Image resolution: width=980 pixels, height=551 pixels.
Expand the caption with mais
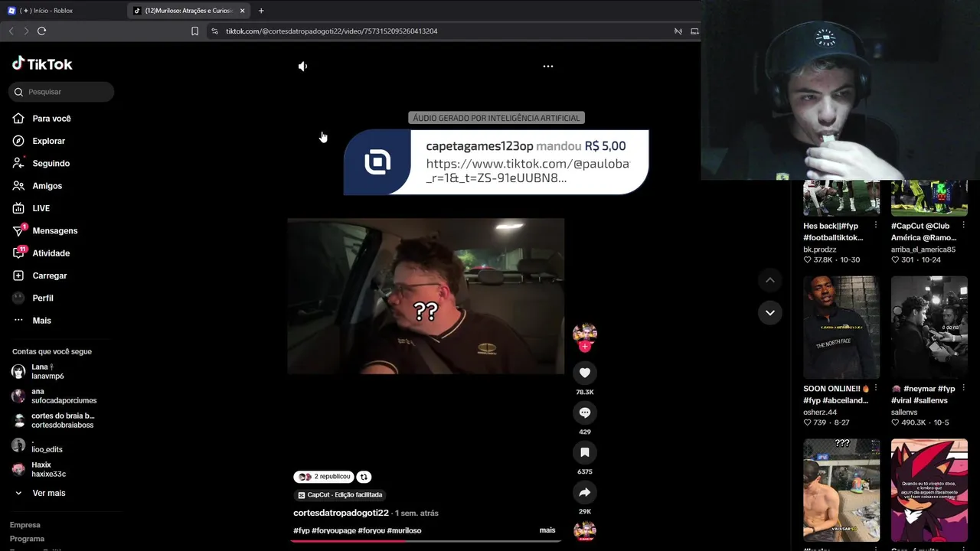click(x=547, y=530)
